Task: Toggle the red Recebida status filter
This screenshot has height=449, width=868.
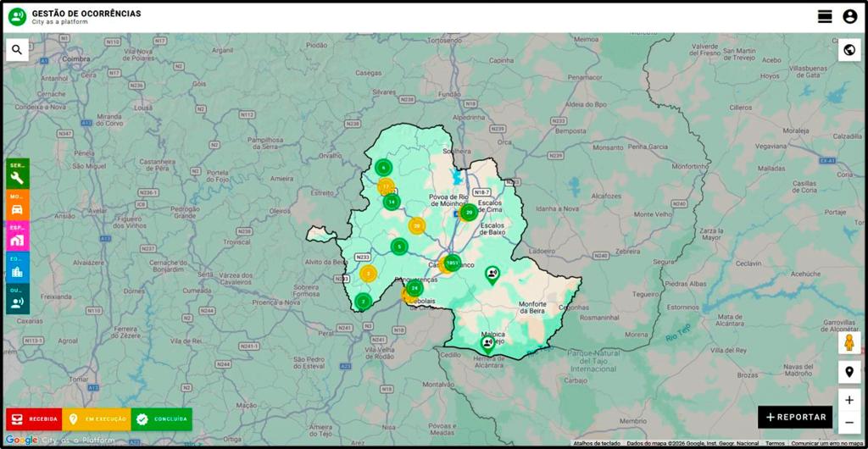Action: (34, 419)
